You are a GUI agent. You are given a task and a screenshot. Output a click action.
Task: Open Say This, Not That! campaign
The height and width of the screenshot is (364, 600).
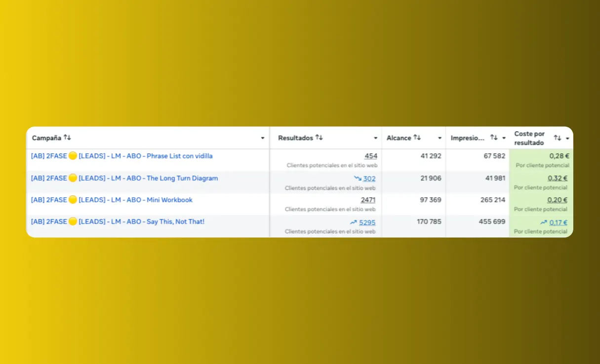(118, 221)
